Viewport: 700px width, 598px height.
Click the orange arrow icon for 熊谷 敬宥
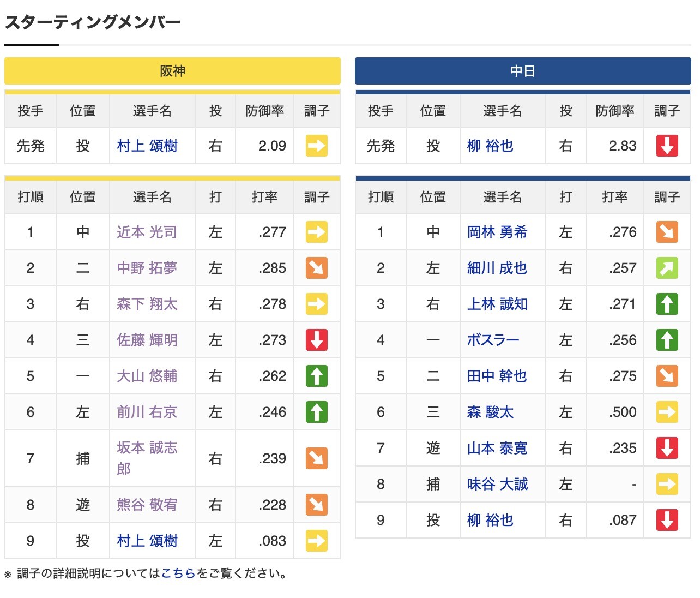[317, 505]
